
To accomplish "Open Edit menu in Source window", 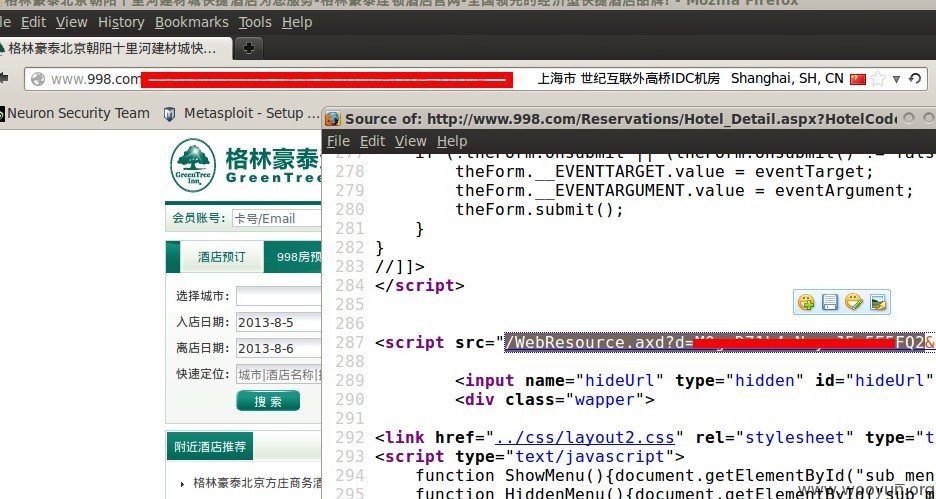I will [x=372, y=141].
